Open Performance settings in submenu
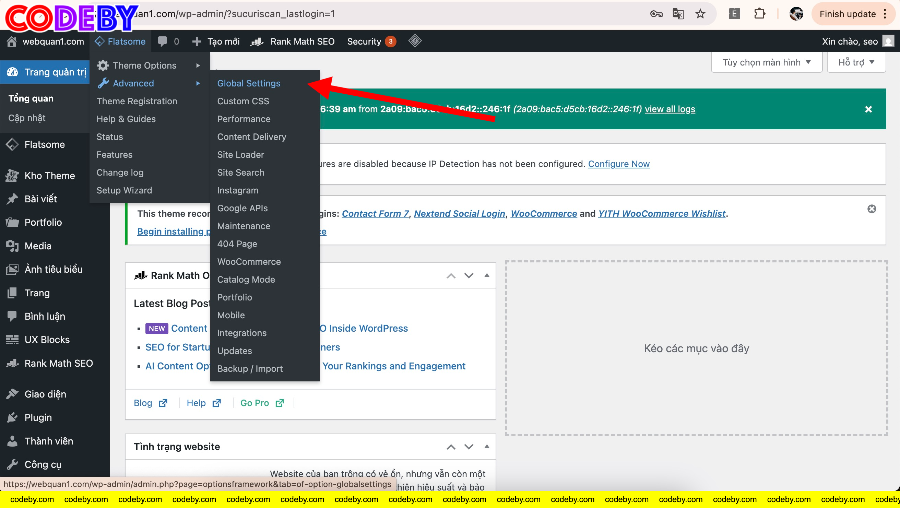This screenshot has width=900, height=508. 243,119
